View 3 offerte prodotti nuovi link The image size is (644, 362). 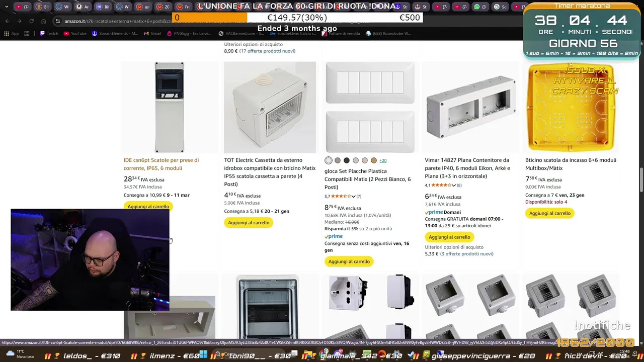tap(467, 254)
